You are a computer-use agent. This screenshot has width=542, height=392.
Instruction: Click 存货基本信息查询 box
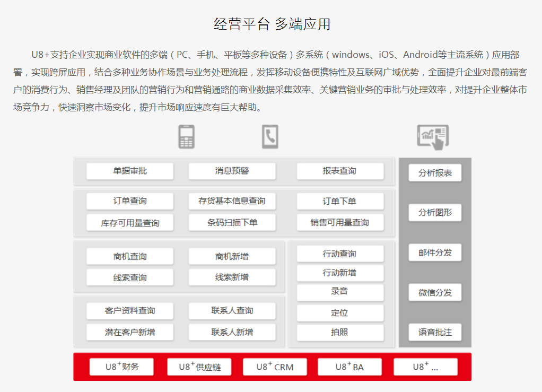pos(232,201)
